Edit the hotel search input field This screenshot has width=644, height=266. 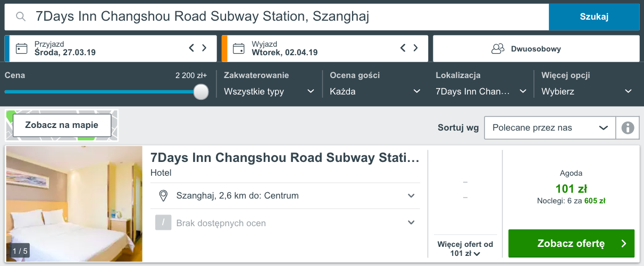point(277,17)
